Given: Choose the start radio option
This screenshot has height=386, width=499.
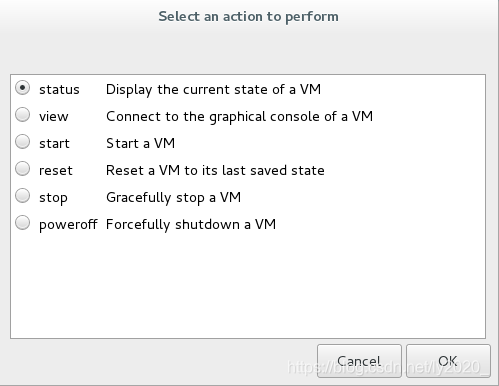Looking at the screenshot, I should click(23, 142).
